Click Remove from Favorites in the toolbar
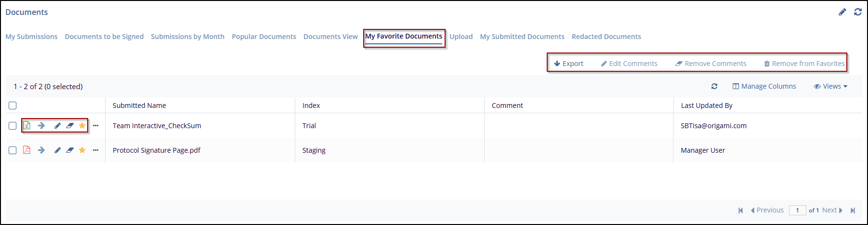 [804, 64]
